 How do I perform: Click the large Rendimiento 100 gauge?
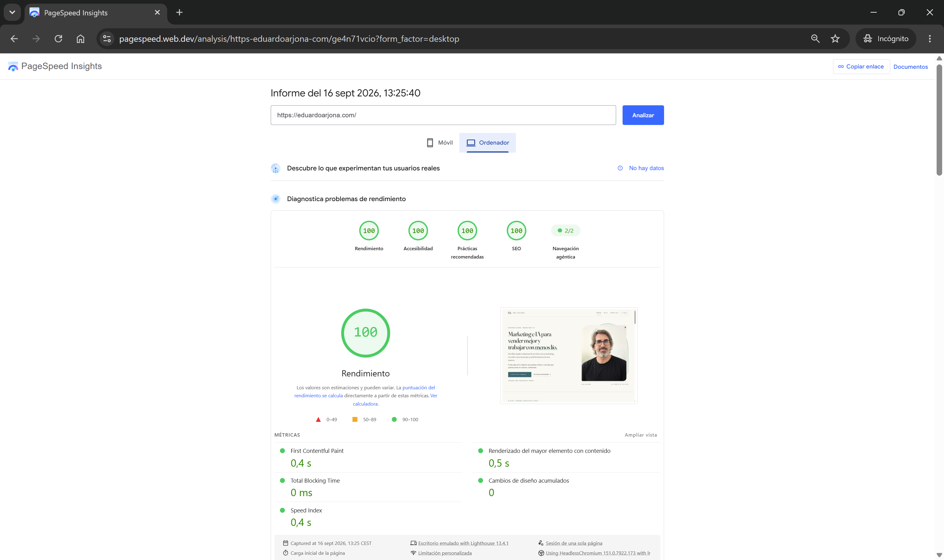[x=365, y=333]
